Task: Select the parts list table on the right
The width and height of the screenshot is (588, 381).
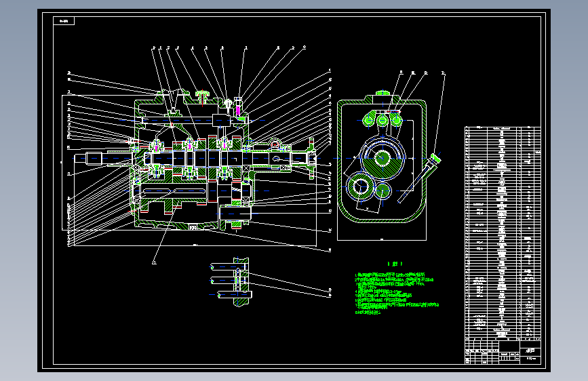Action: 503,233
